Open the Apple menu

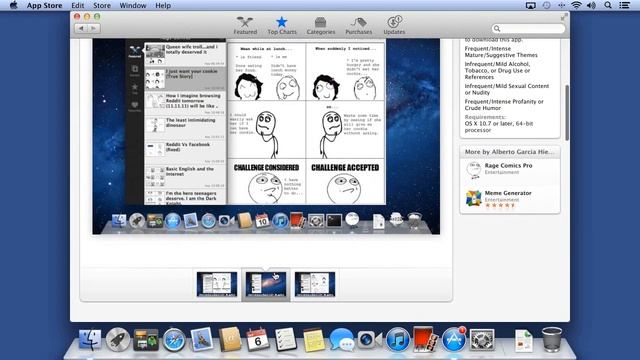pyautogui.click(x=13, y=5)
